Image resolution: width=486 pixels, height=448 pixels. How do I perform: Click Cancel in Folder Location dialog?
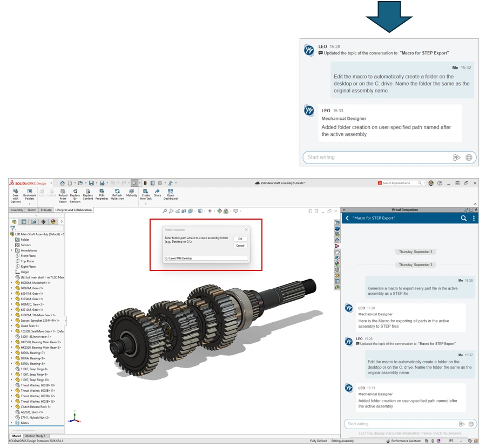click(x=240, y=246)
